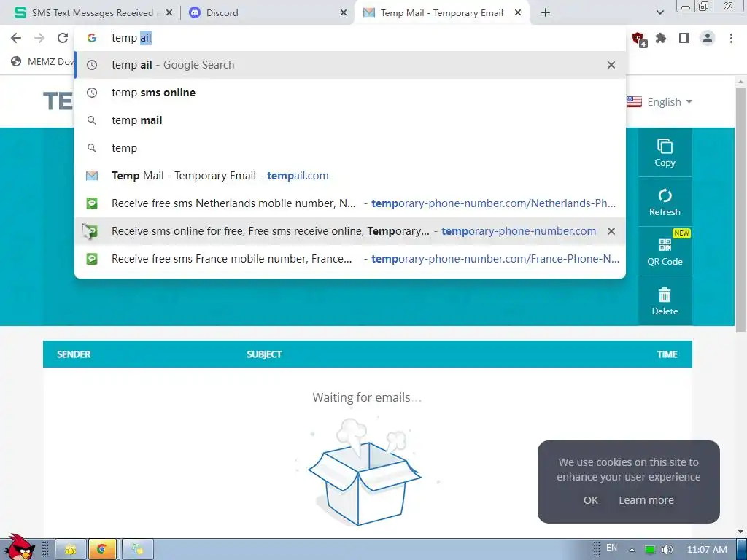Viewport: 747px width, 560px height.
Task: Remove the temporary-phone-number.com suggestion with X
Action: pos(611,231)
